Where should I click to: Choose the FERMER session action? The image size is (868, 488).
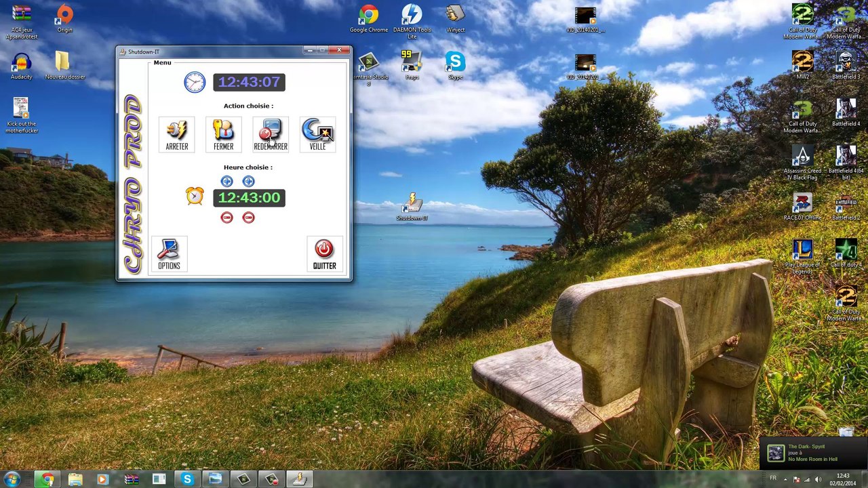223,134
